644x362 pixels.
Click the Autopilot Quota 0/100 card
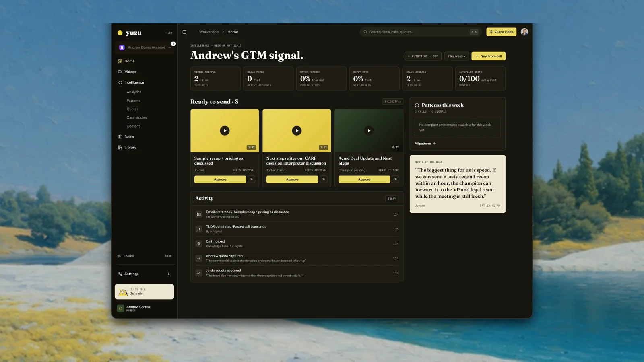[480, 79]
